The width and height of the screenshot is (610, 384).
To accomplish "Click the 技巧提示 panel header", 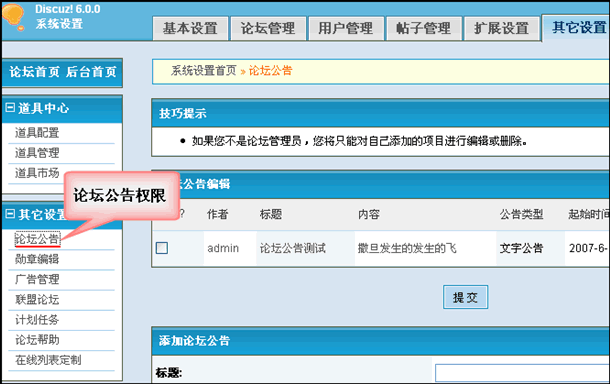I will coord(380,113).
